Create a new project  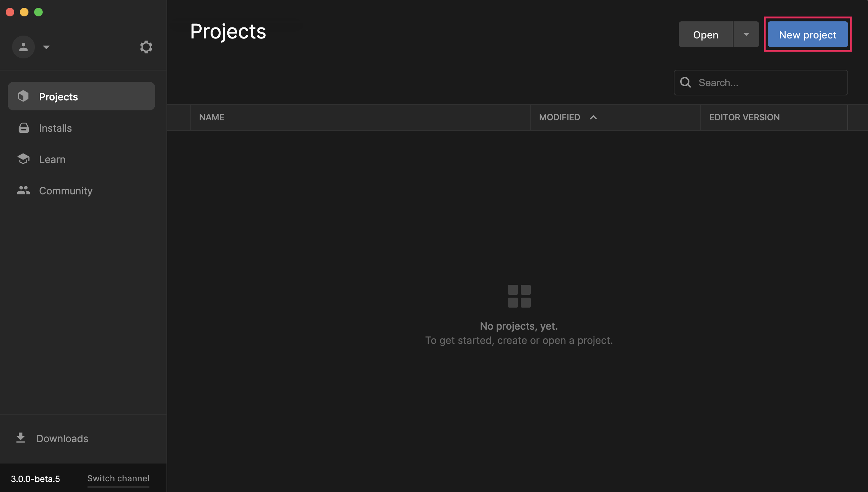click(x=808, y=35)
